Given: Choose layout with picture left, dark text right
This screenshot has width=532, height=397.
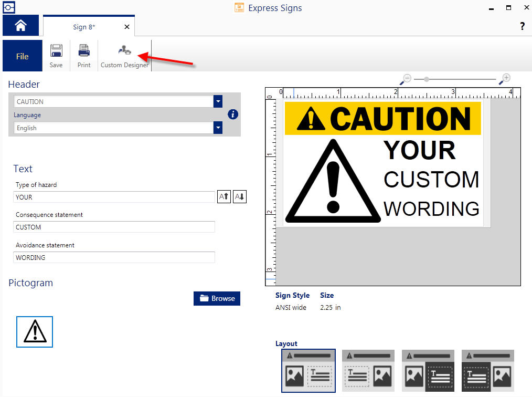Looking at the screenshot, I should (x=428, y=371).
